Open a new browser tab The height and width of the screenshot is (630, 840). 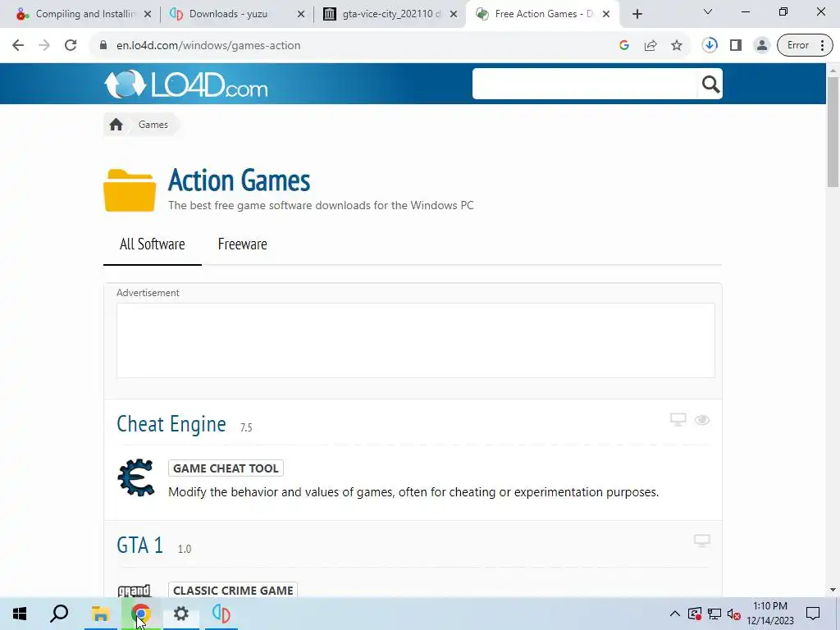(637, 14)
